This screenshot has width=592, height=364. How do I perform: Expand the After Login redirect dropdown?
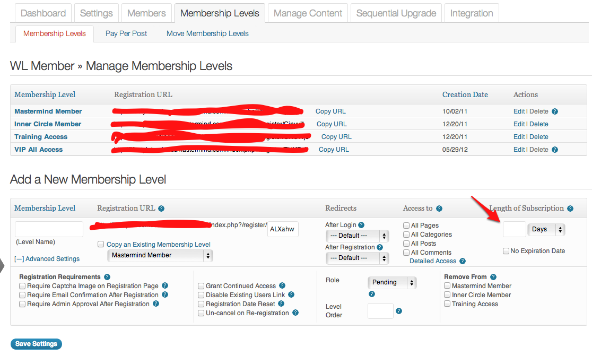(x=357, y=236)
